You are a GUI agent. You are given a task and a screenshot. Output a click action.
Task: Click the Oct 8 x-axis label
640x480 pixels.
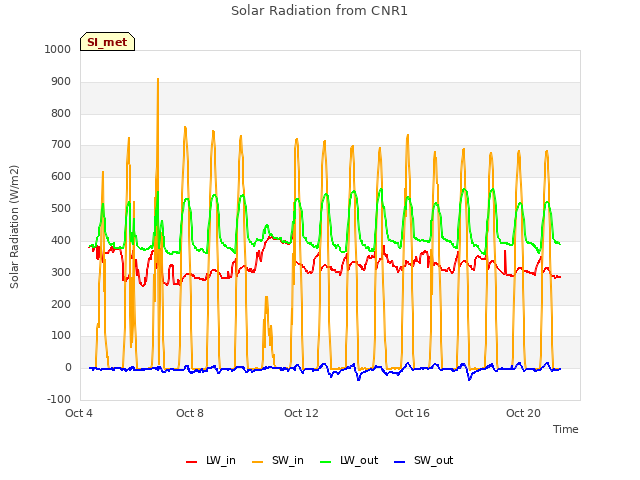point(190,413)
